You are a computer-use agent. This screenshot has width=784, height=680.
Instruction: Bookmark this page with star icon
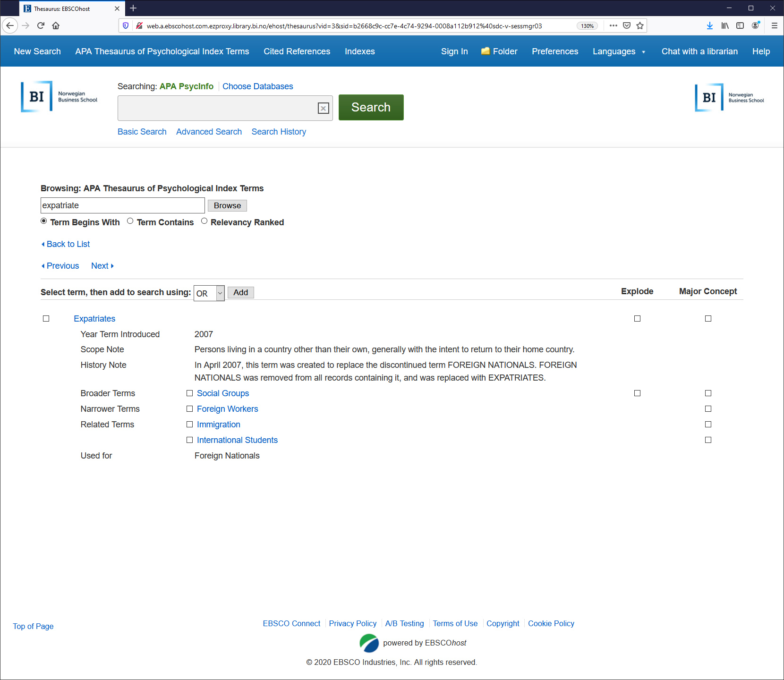coord(640,25)
